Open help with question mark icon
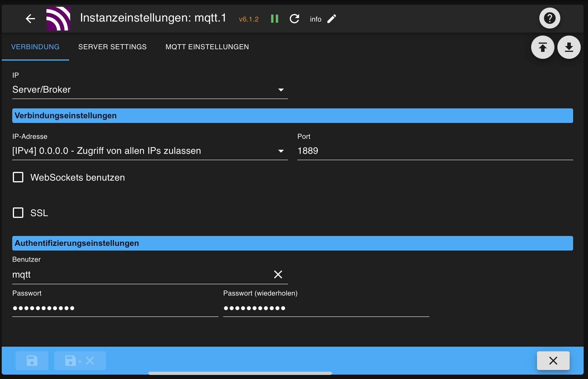Screen dimensions: 588x379 (550, 18)
